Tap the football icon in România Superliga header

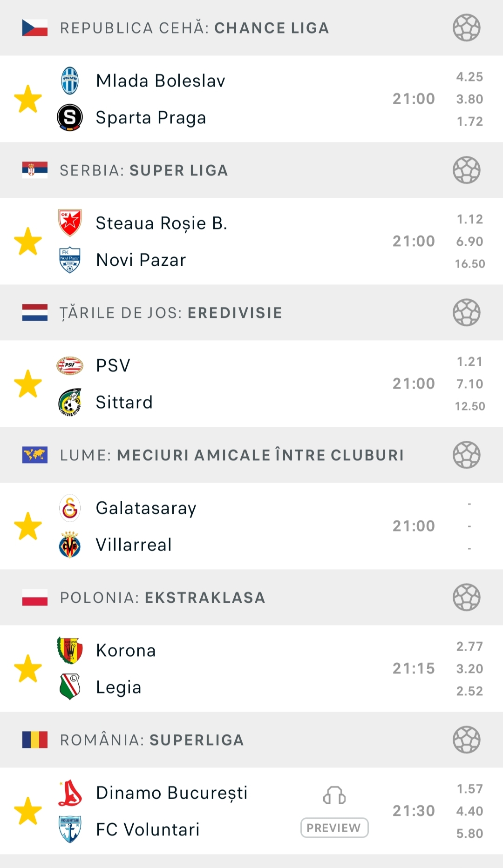(466, 740)
